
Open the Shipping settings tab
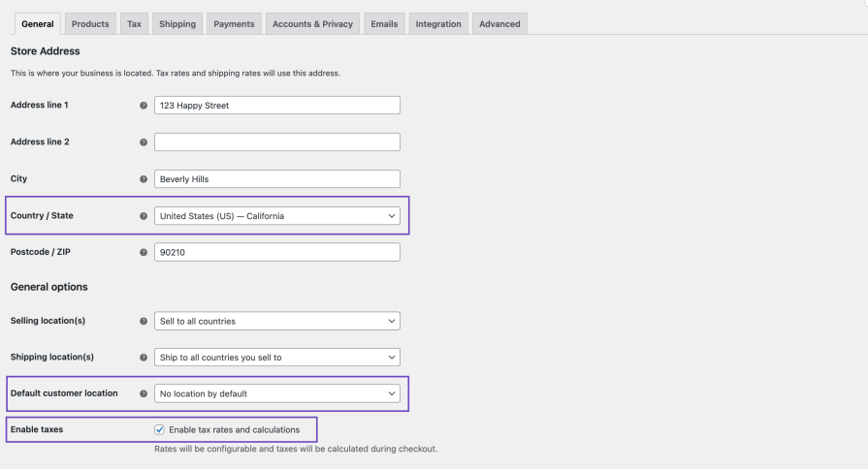[x=177, y=24]
